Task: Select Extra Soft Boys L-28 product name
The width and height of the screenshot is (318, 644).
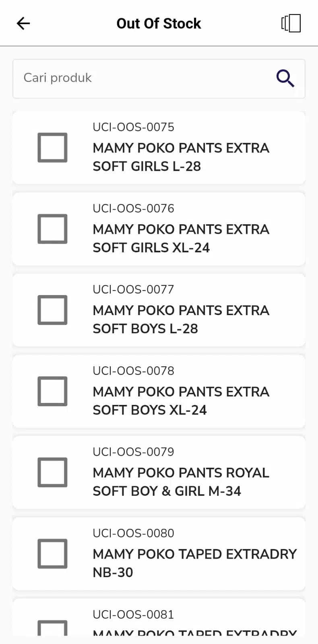Action: pyautogui.click(x=181, y=320)
